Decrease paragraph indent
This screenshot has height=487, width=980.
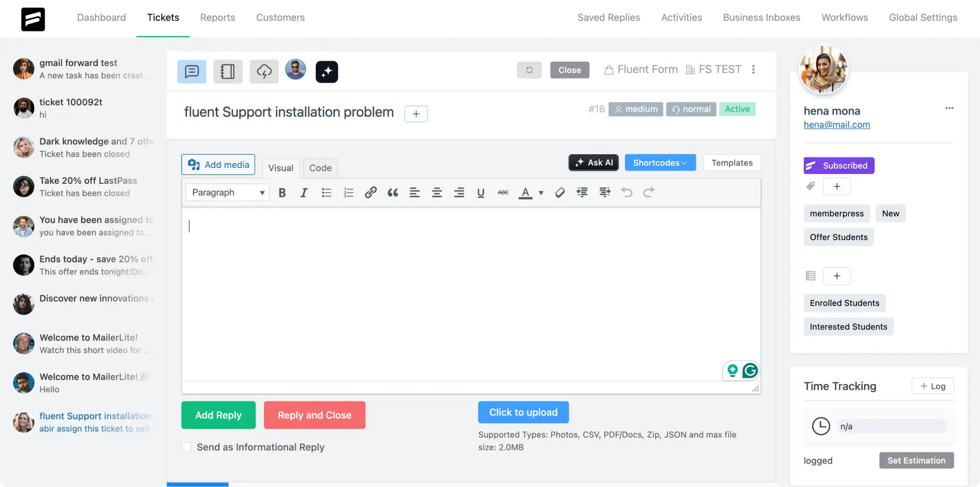(x=582, y=193)
